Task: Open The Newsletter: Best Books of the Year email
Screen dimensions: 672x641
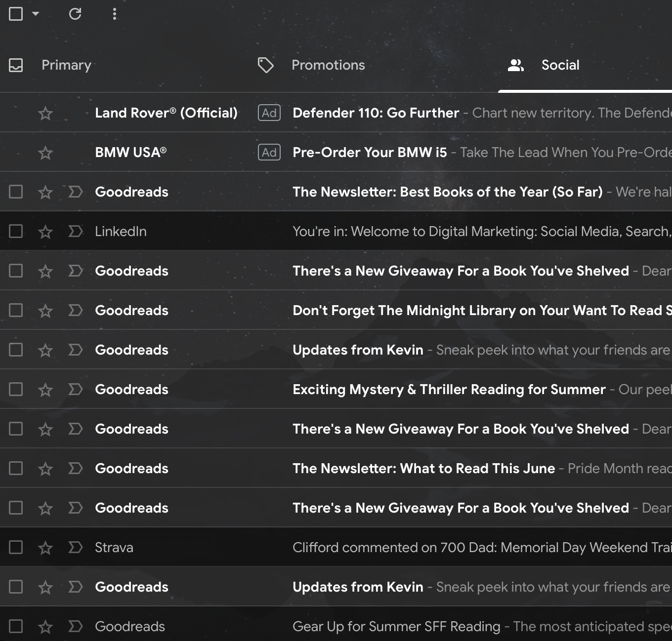Action: point(447,192)
